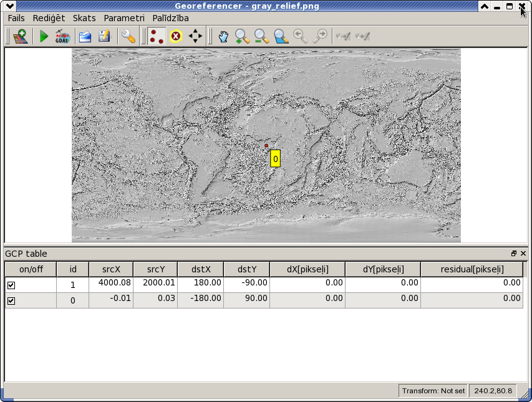Grab the window corner grip
The image size is (532, 402).
(525, 393)
